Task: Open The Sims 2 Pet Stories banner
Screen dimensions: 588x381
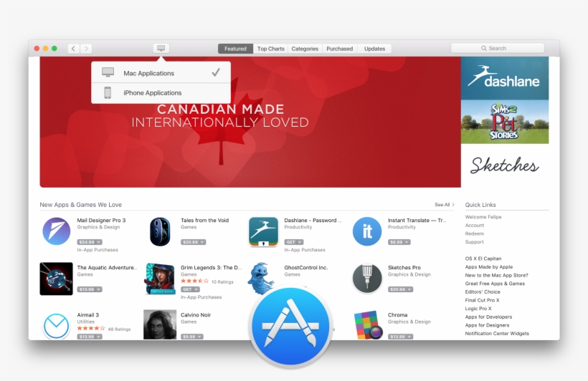Action: (x=505, y=122)
